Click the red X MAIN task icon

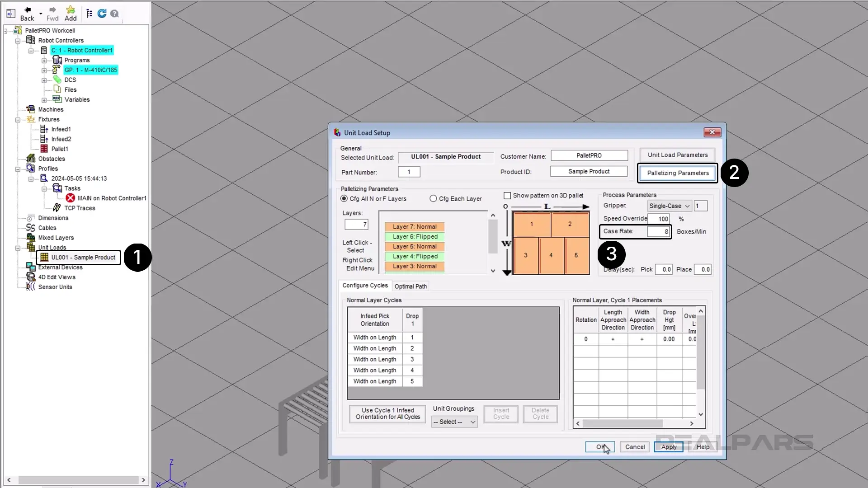click(70, 198)
